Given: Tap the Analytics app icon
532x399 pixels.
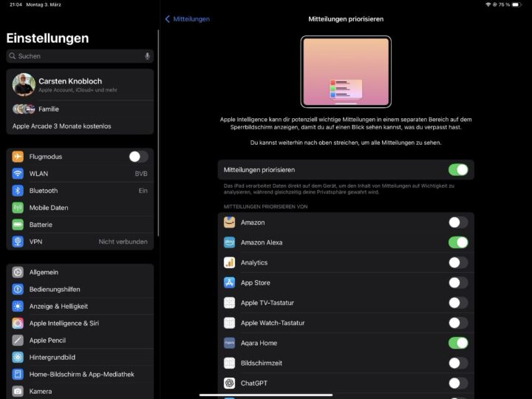Looking at the screenshot, I should coord(229,262).
